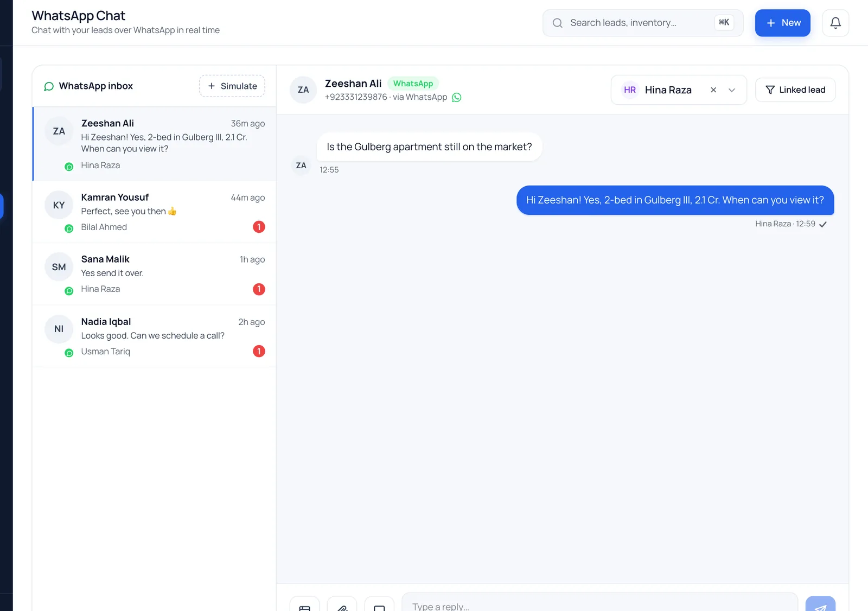868x611 pixels.
Task: Click the notifications bell icon
Action: pyautogui.click(x=835, y=23)
